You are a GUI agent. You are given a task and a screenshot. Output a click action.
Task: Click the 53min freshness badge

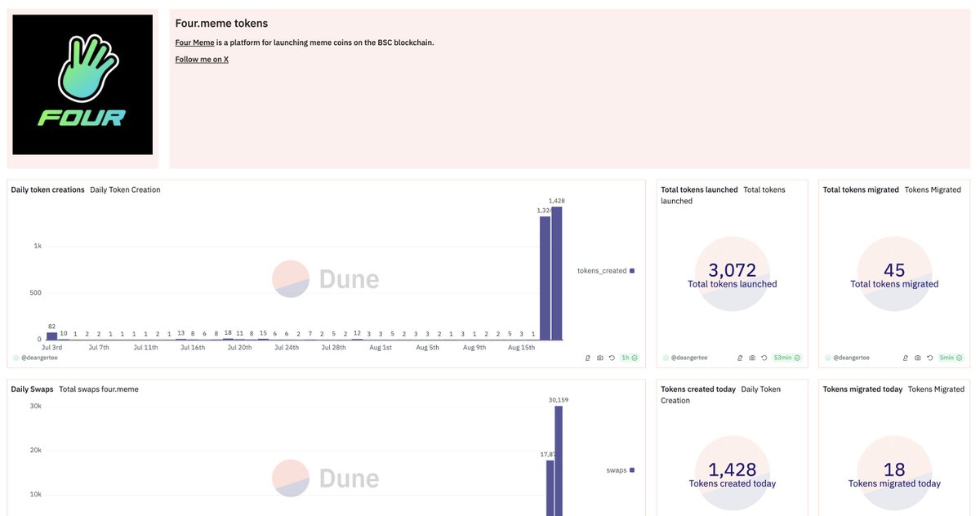click(787, 358)
